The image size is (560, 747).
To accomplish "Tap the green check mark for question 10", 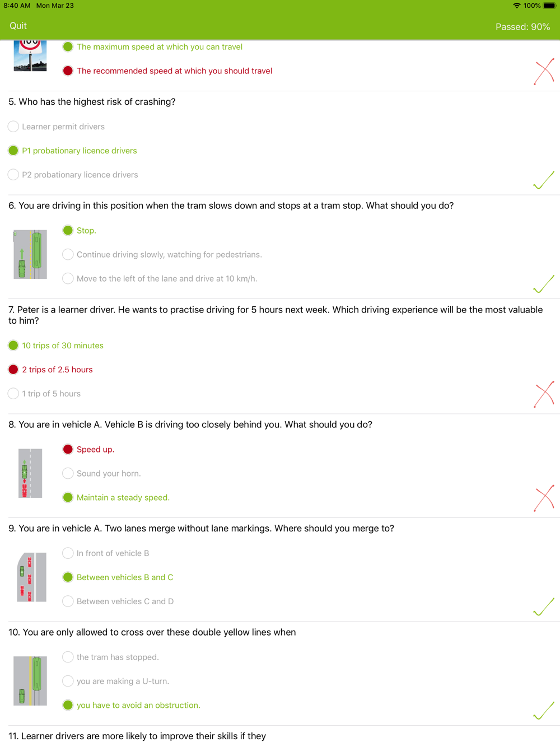I will 544,711.
